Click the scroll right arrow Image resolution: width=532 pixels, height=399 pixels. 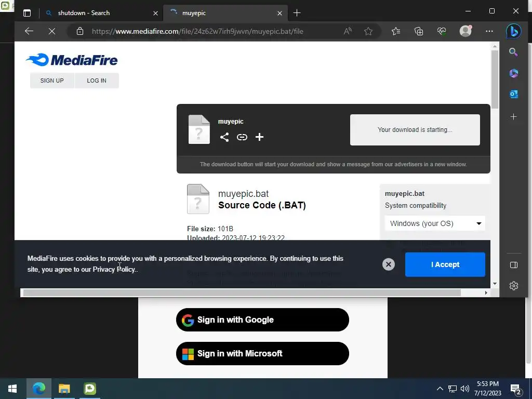[x=486, y=292]
